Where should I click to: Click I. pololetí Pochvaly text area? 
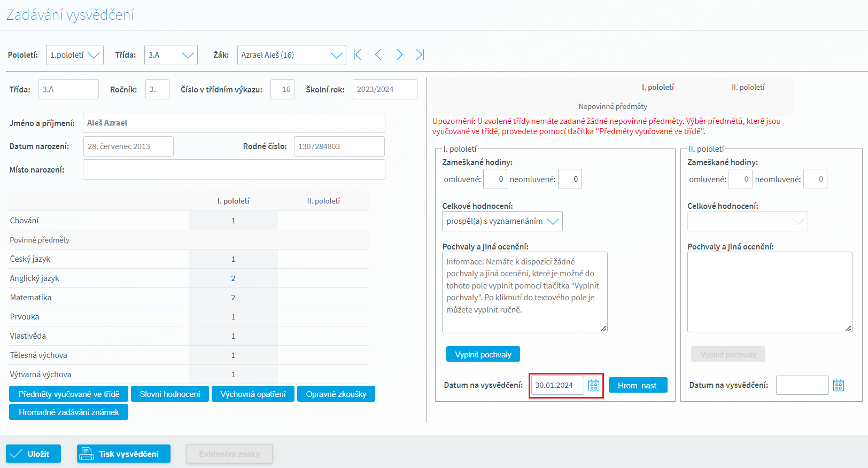pyautogui.click(x=525, y=292)
